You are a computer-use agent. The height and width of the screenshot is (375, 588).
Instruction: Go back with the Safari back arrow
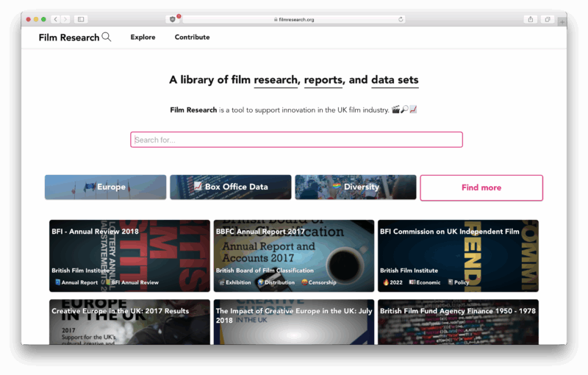click(x=56, y=19)
